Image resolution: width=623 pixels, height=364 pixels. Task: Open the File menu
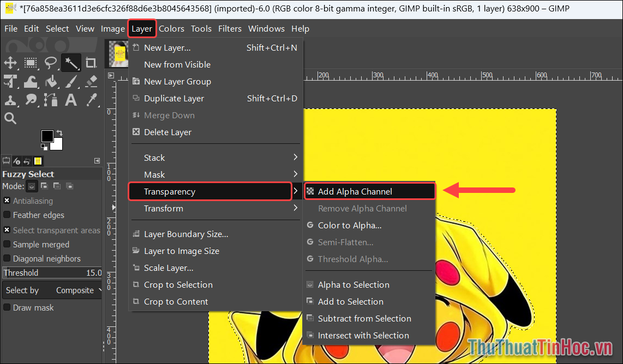point(11,28)
